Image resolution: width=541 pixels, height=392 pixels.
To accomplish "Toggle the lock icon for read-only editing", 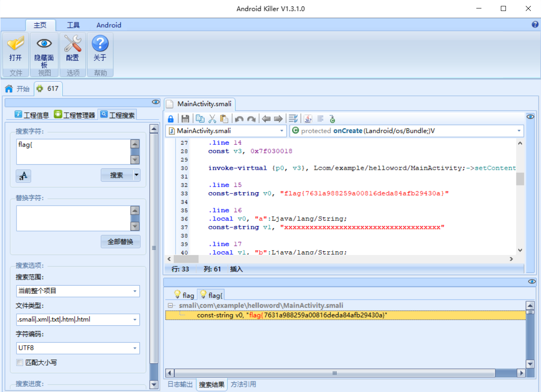I will 171,119.
